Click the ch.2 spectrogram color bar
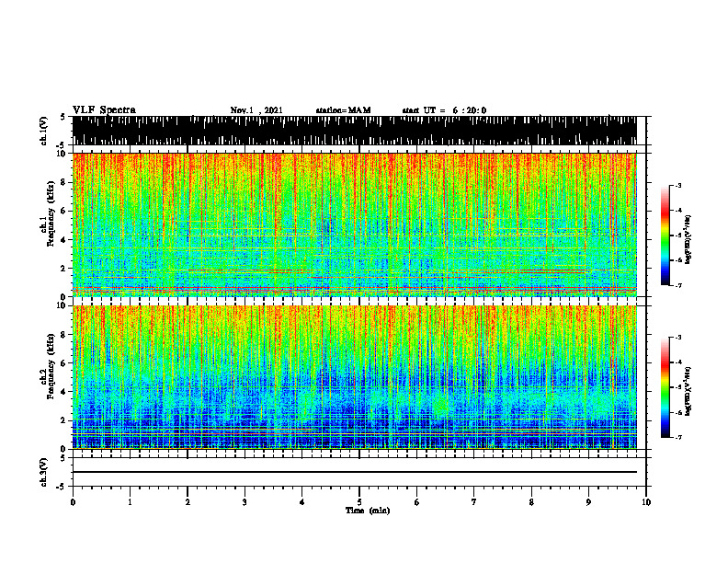Screen dimensions: 728x563 pos(665,387)
